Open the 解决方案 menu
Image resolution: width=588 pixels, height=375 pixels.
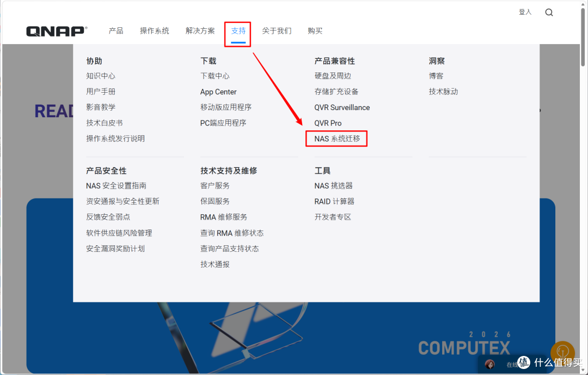click(200, 31)
